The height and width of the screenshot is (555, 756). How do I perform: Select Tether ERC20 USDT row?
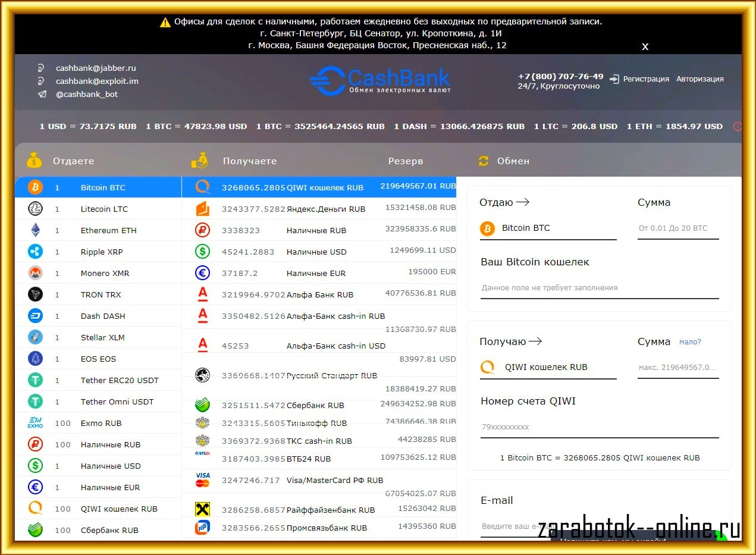click(x=119, y=381)
